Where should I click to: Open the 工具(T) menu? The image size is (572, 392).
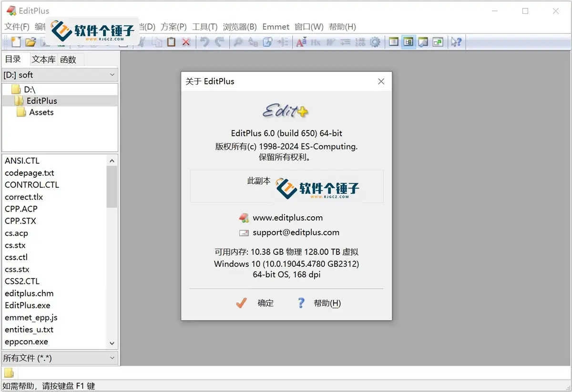click(x=205, y=27)
